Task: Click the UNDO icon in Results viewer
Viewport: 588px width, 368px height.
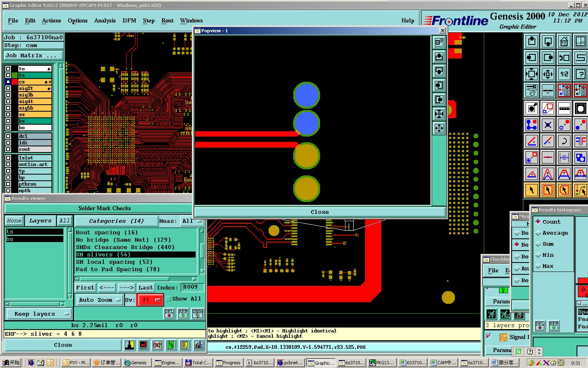Action: pyautogui.click(x=198, y=314)
